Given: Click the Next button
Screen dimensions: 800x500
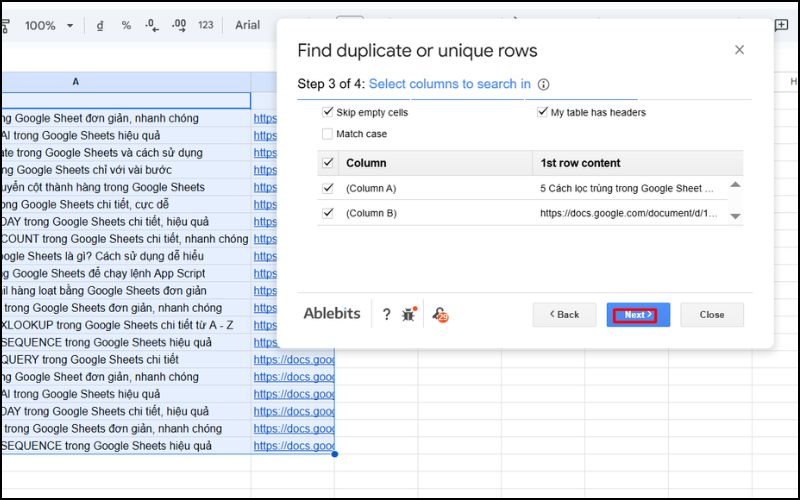Looking at the screenshot, I should point(638,315).
